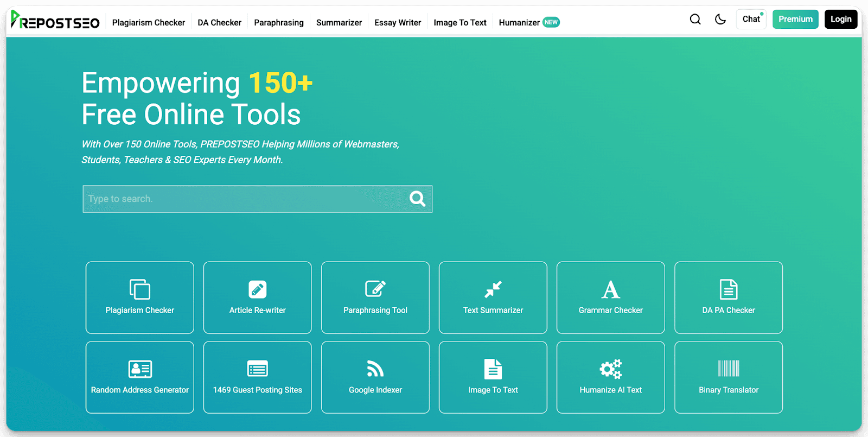868x437 pixels.
Task: Open the Chat button
Action: (751, 19)
